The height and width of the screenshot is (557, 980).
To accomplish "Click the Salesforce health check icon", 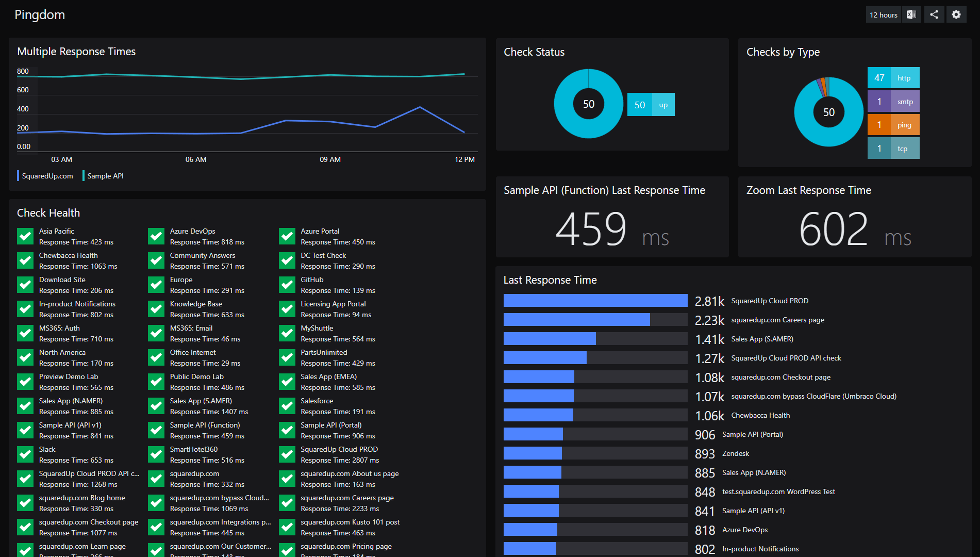I will (x=287, y=406).
